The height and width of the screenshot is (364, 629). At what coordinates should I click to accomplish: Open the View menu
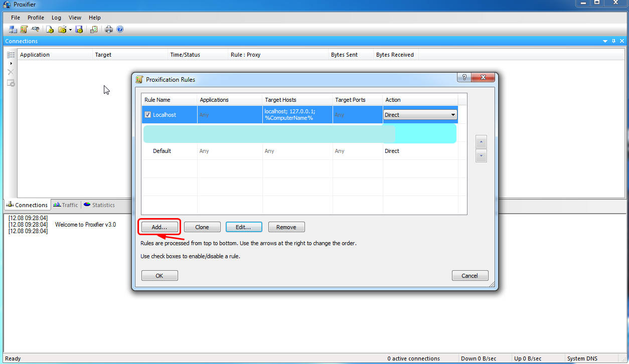(x=75, y=18)
